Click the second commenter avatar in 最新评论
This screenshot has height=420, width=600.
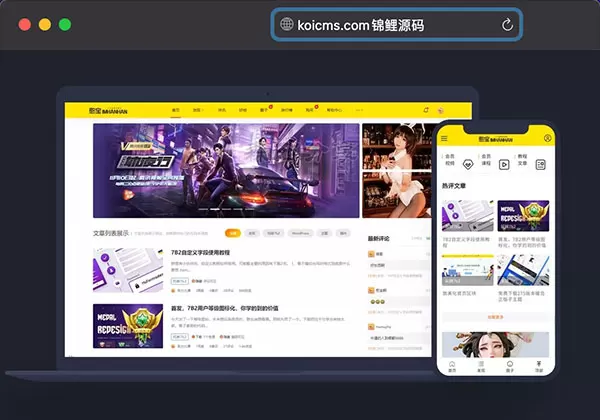tap(371, 290)
